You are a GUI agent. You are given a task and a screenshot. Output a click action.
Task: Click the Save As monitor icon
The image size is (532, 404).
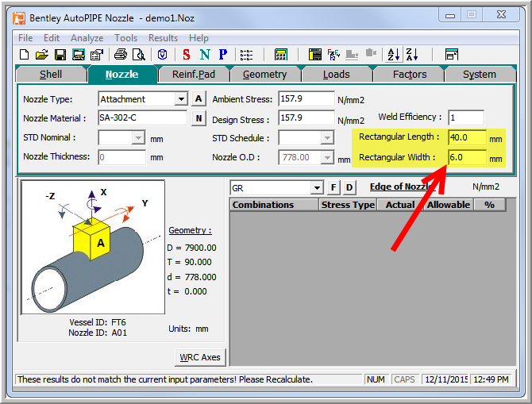coord(79,54)
